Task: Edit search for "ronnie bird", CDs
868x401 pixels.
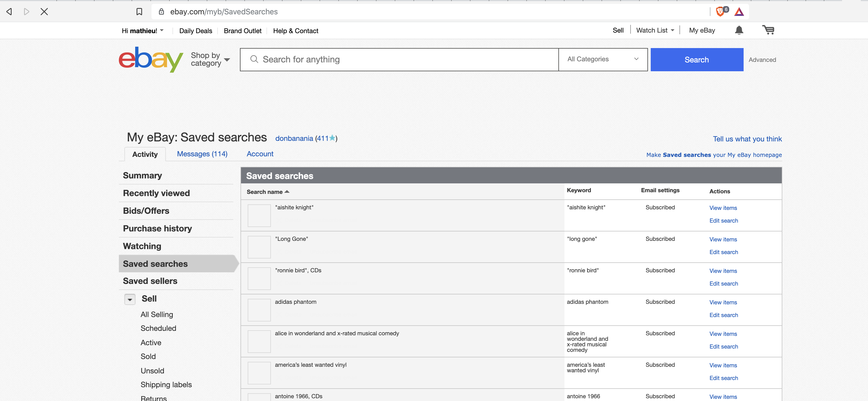Action: 723,284
